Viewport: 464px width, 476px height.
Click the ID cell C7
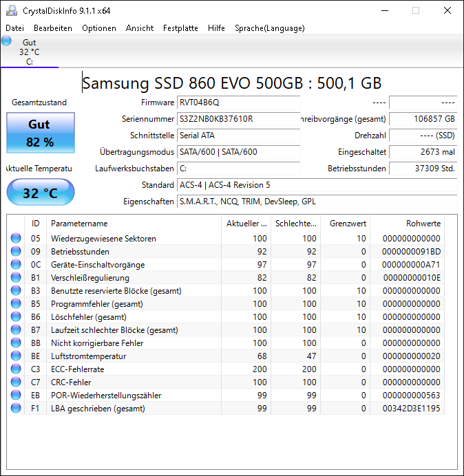pos(36,382)
